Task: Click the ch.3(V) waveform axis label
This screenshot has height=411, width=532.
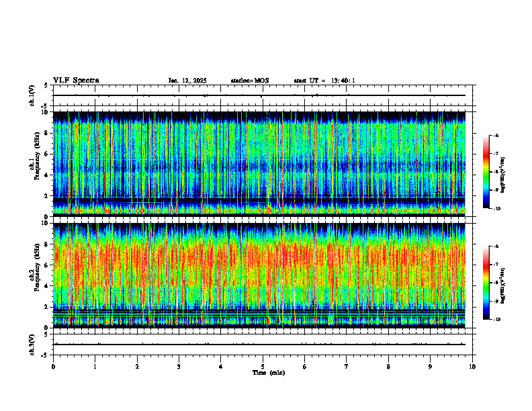Action: [x=32, y=345]
